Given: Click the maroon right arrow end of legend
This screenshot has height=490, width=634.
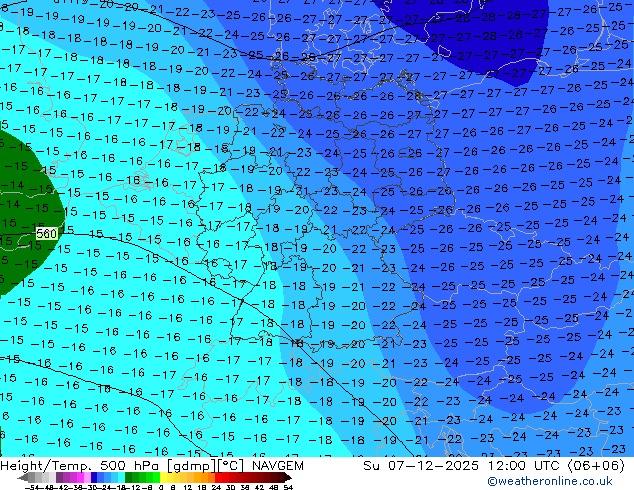Looking at the screenshot, I should [288, 477].
